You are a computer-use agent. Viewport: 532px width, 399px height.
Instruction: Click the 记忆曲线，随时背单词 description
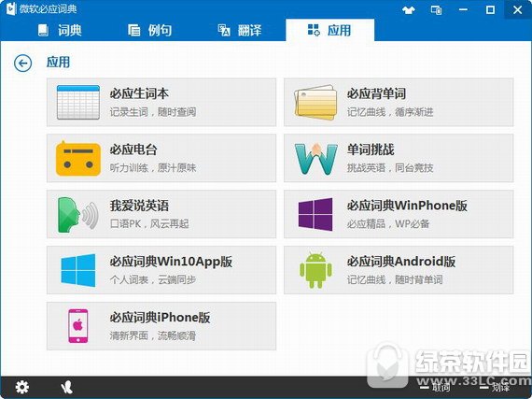click(x=395, y=279)
